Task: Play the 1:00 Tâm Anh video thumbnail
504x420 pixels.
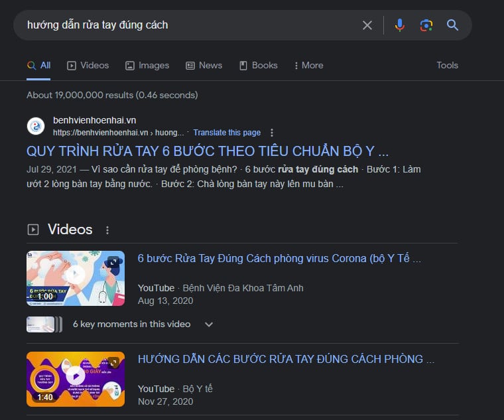Action: 76,278
